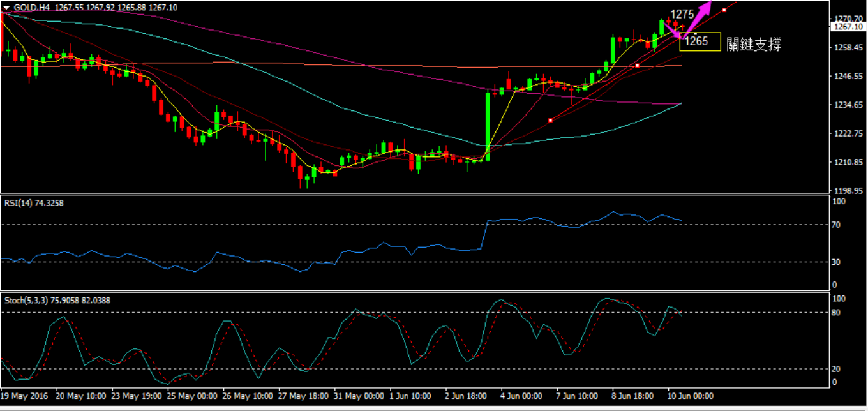This screenshot has width=868, height=411.
Task: Click the 70 level on RSI scale
Action: (837, 225)
